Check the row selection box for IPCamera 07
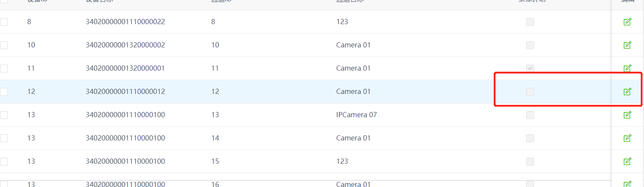The width and height of the screenshot is (644, 187). coord(4,115)
